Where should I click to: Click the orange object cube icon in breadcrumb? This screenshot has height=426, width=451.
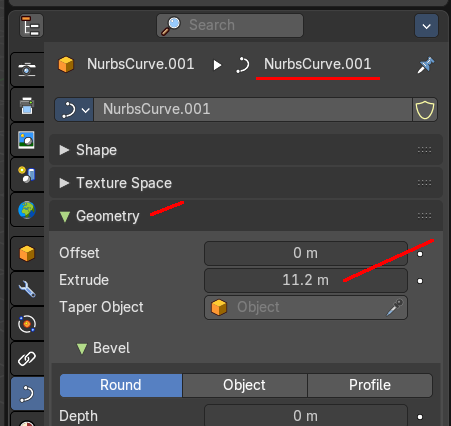[x=66, y=64]
